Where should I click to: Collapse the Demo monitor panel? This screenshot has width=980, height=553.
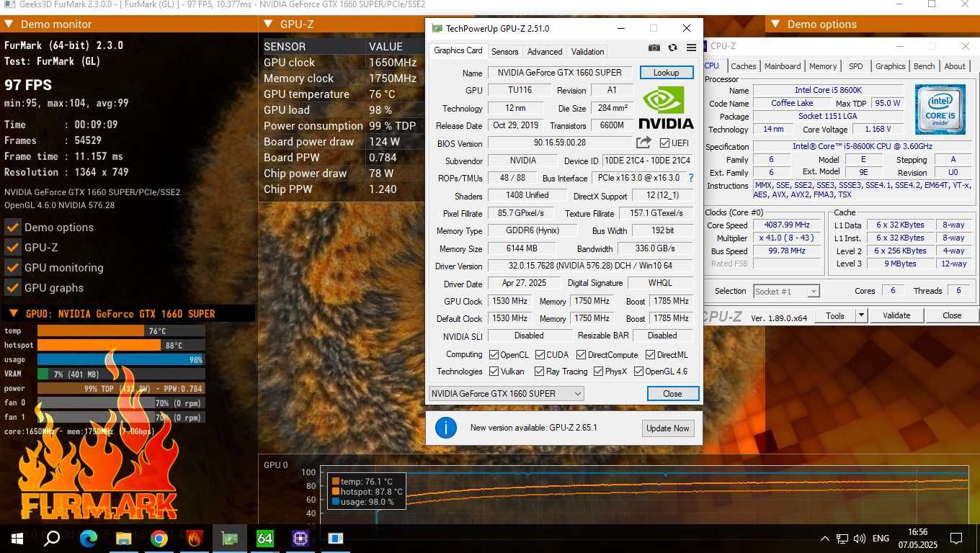click(9, 24)
